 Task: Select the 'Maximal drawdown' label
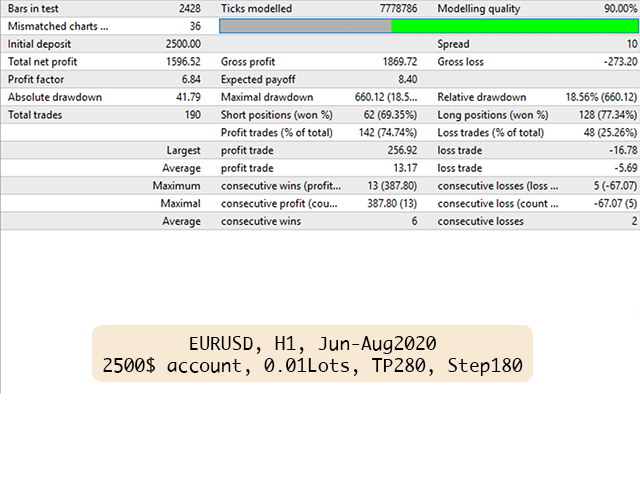coord(267,97)
